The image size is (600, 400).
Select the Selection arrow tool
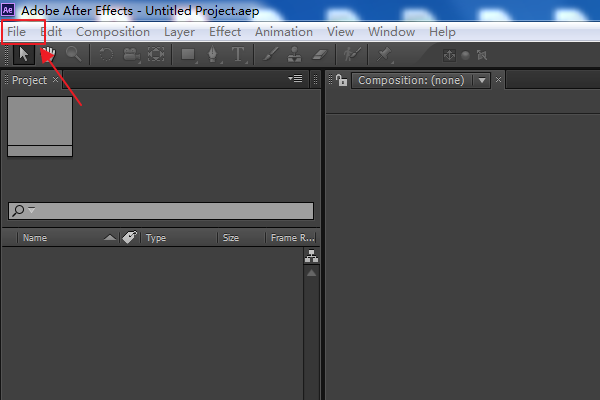point(24,54)
